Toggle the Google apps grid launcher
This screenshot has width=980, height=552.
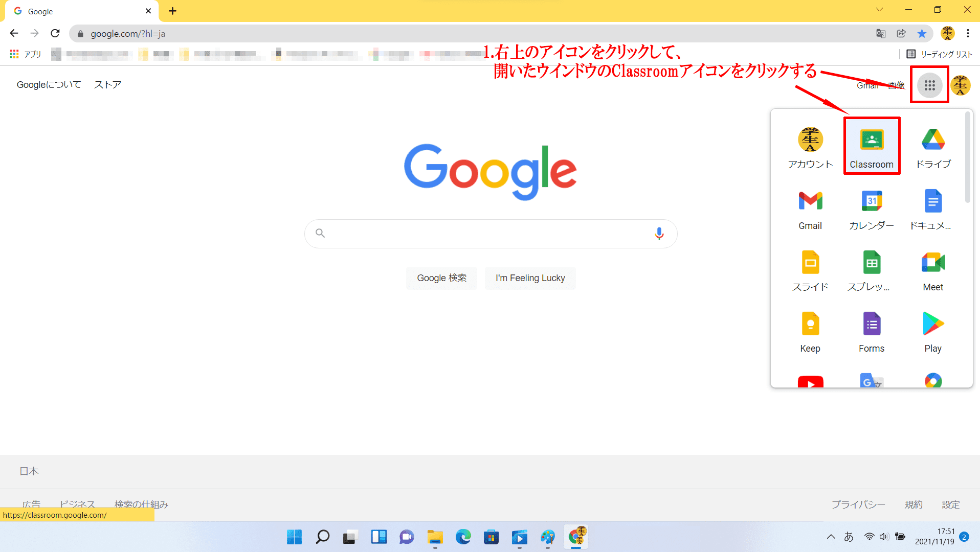pos(929,85)
